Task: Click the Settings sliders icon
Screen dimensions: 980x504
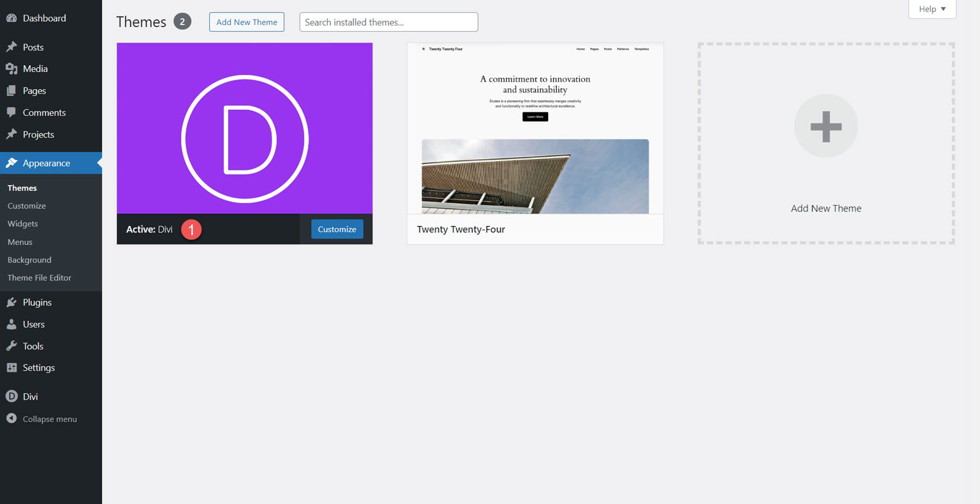Action: point(12,368)
